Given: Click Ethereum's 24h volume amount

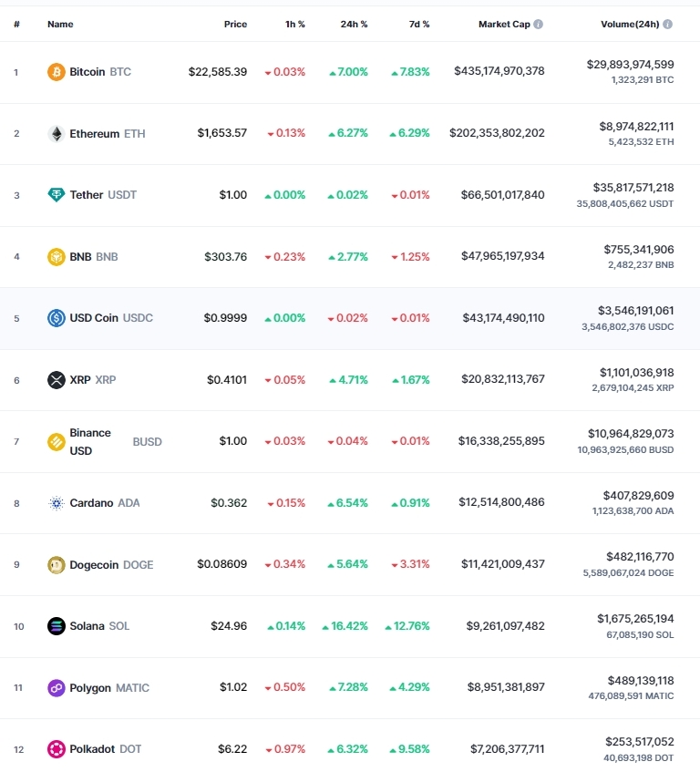Looking at the screenshot, I should [636, 127].
